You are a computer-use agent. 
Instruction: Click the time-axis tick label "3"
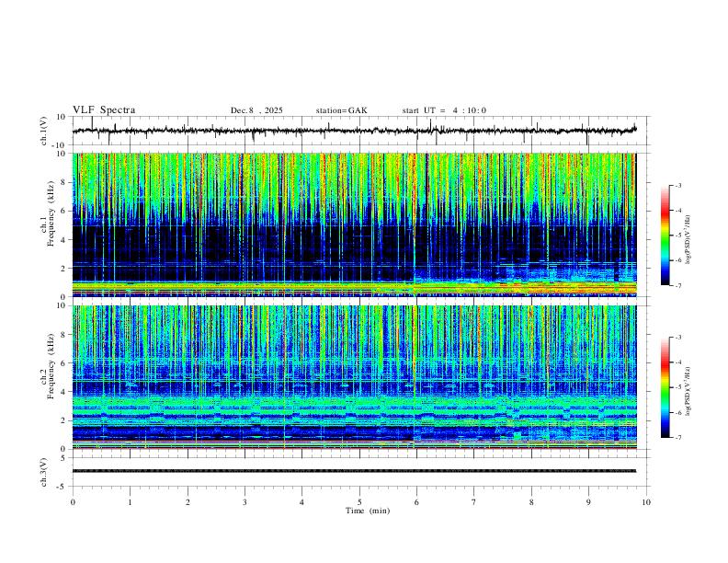pos(245,502)
